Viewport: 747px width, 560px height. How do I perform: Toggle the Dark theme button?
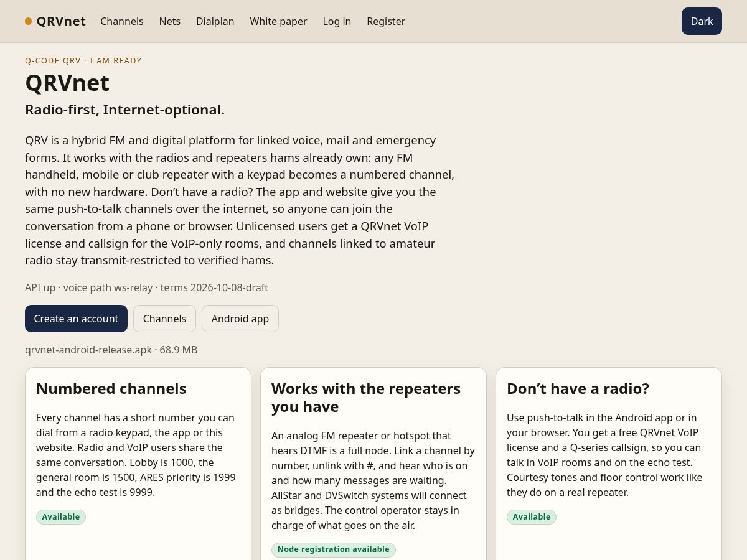702,21
